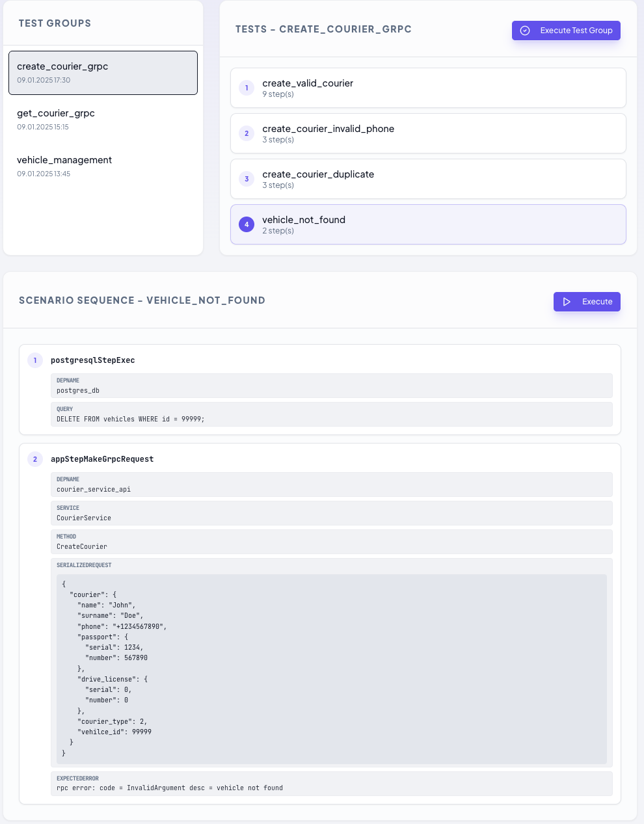Select the create_courier_invalid_phone test

[428, 133]
